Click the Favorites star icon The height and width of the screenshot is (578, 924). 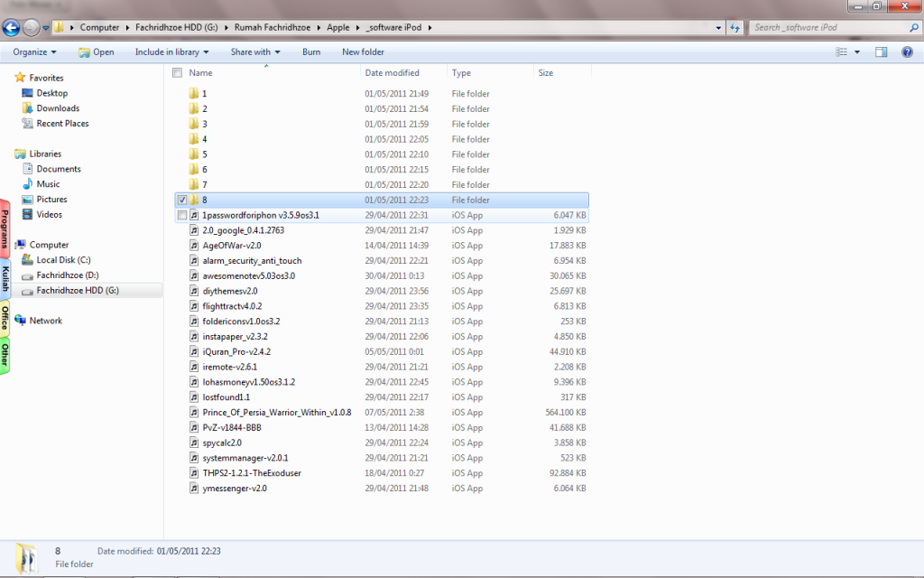pyautogui.click(x=20, y=78)
